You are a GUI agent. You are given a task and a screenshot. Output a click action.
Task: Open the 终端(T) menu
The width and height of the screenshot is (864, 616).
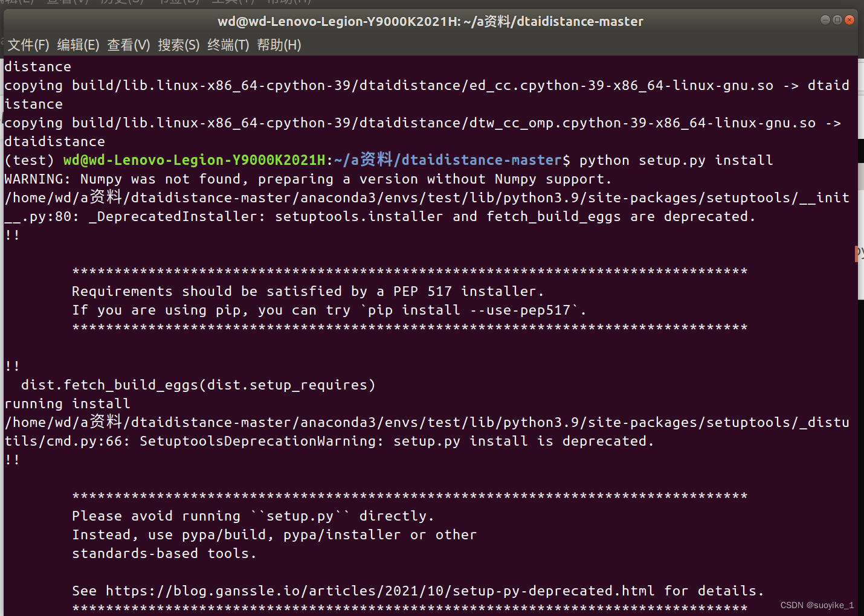click(x=228, y=45)
